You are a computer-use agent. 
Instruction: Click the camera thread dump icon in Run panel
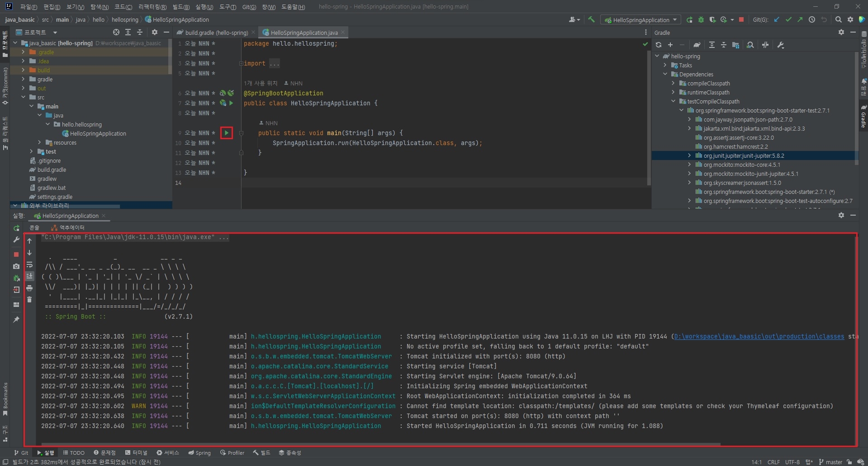pyautogui.click(x=16, y=266)
